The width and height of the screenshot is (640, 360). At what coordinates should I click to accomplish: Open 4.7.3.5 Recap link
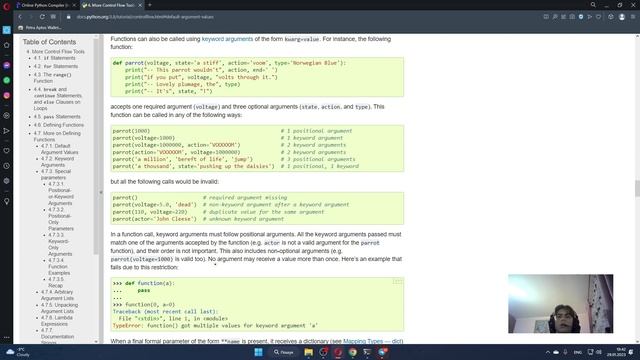(56, 282)
